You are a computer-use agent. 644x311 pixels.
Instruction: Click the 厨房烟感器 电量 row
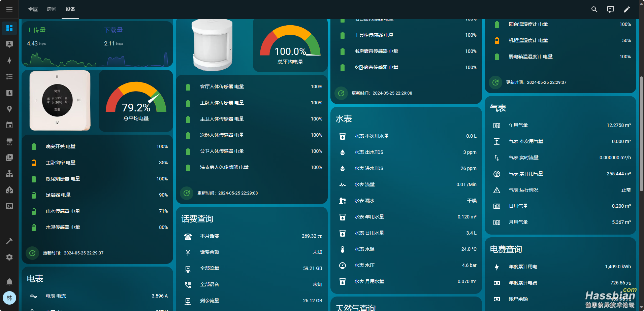point(97,179)
